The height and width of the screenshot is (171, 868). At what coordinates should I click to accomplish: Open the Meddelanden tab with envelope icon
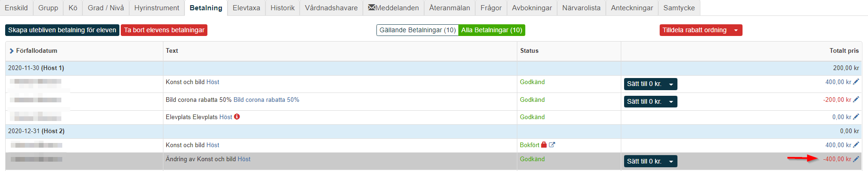click(393, 8)
